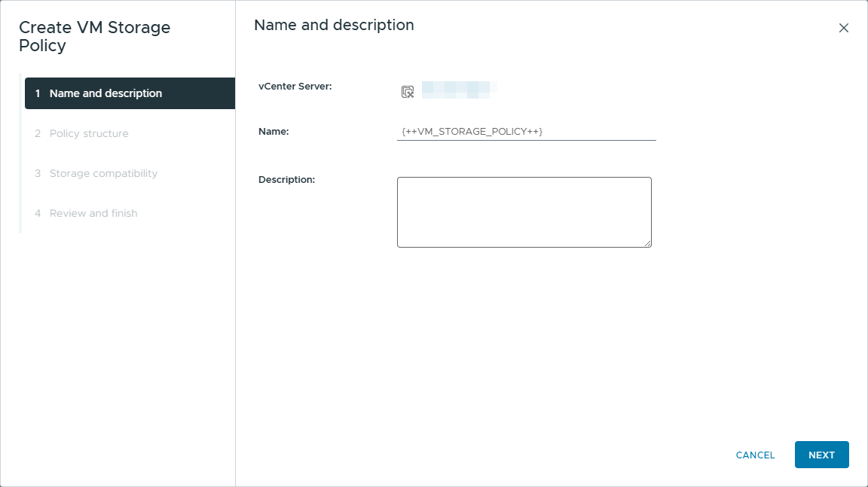Close the Create VM Storage Policy dialog

pyautogui.click(x=843, y=29)
